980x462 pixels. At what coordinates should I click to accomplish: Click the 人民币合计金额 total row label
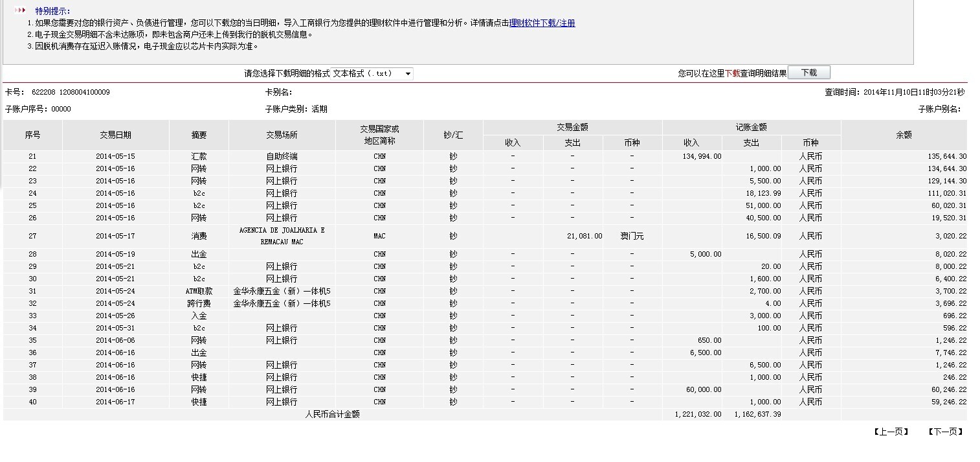(332, 414)
